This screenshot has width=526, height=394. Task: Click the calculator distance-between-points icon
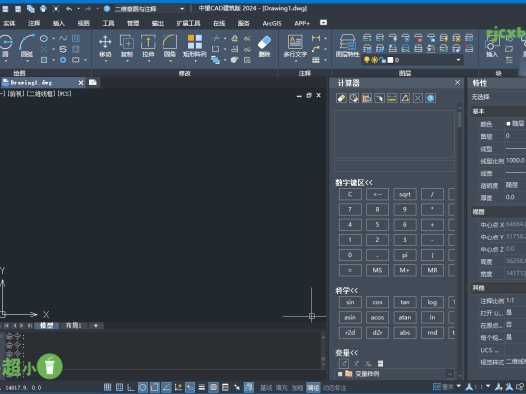(392, 98)
